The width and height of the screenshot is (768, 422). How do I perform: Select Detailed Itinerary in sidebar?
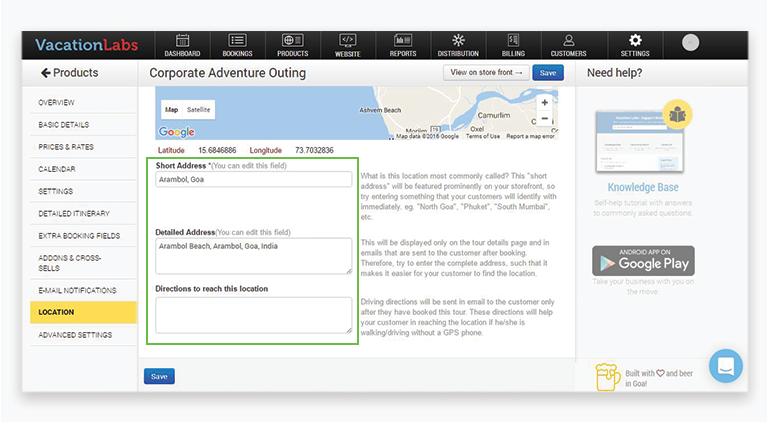pyautogui.click(x=74, y=213)
